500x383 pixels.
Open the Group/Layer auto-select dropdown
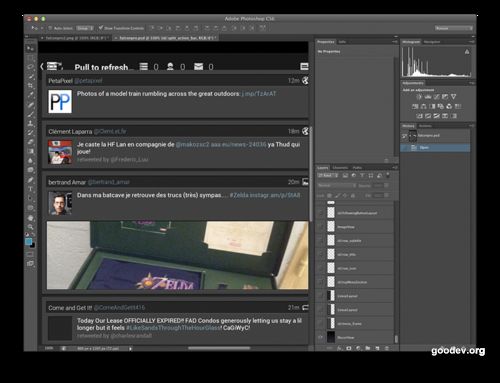85,28
